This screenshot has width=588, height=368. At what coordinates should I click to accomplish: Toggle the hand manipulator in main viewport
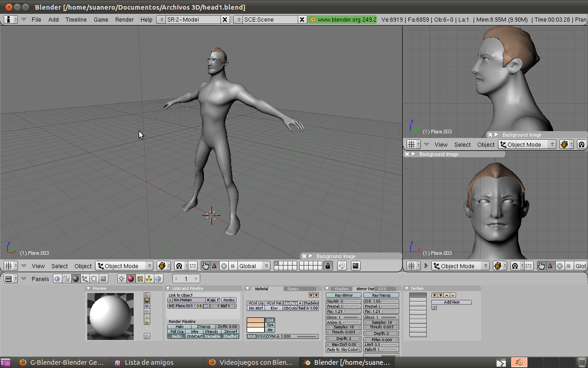205,266
